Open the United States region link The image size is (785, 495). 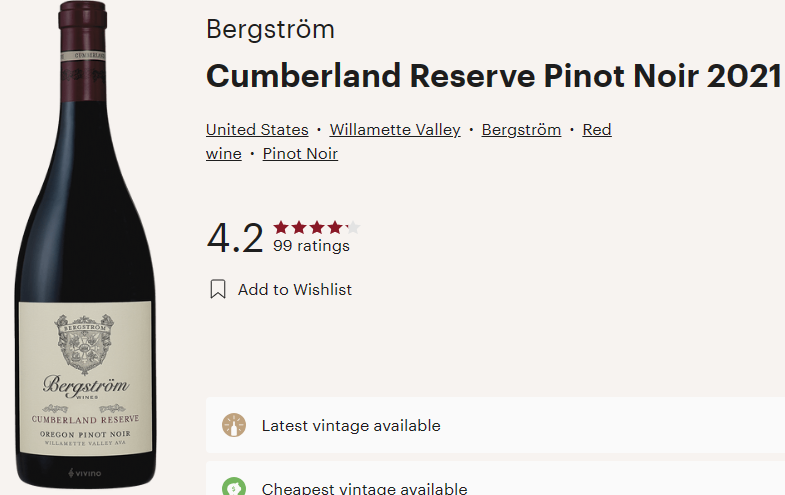coord(257,130)
